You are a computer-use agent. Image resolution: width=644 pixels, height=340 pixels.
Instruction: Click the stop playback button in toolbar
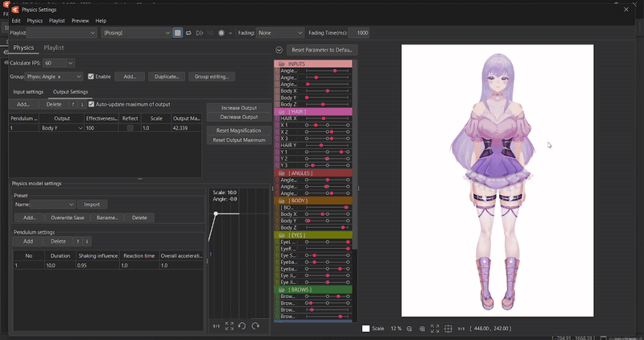point(178,33)
